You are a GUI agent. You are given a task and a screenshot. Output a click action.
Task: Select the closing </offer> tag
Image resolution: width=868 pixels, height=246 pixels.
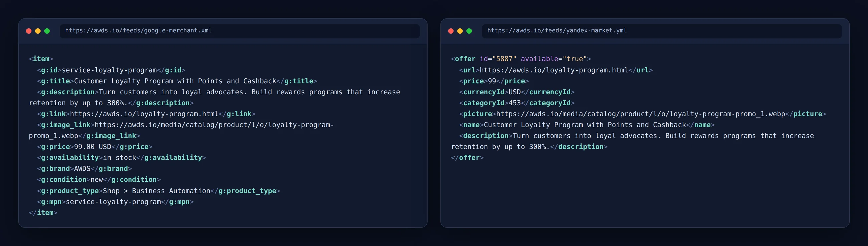(x=467, y=158)
